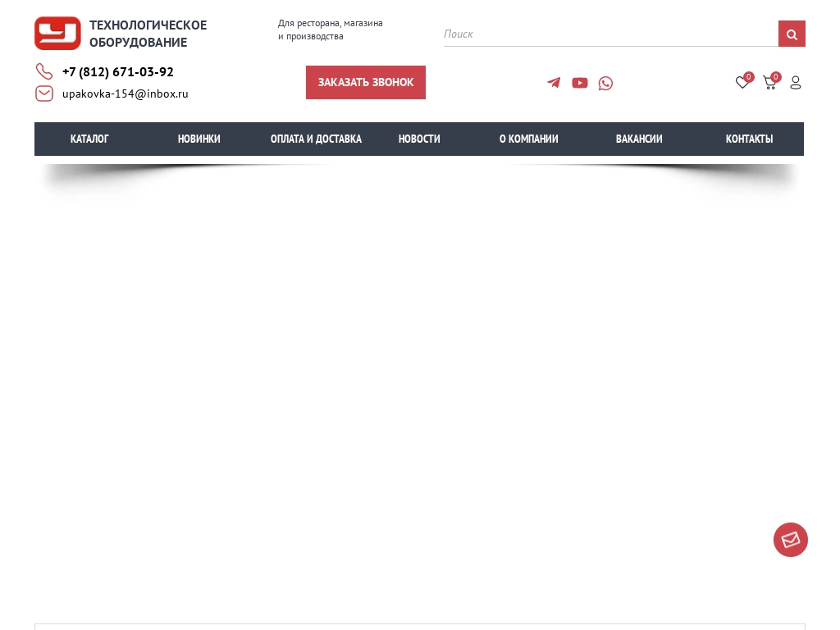Viewport: 840px width, 630px height.
Task: Open the Каталог menu item
Action: (x=89, y=139)
